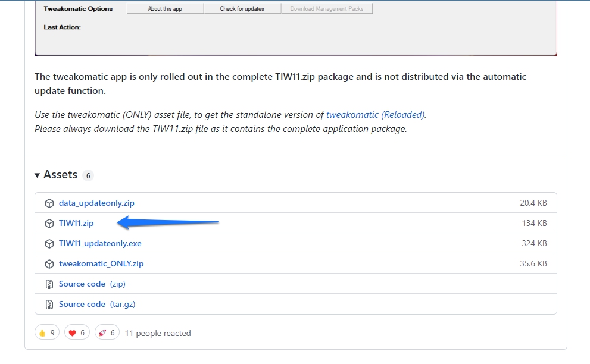This screenshot has width=590, height=364.
Task: Click the About this app button in the screenshot
Action: tap(165, 9)
